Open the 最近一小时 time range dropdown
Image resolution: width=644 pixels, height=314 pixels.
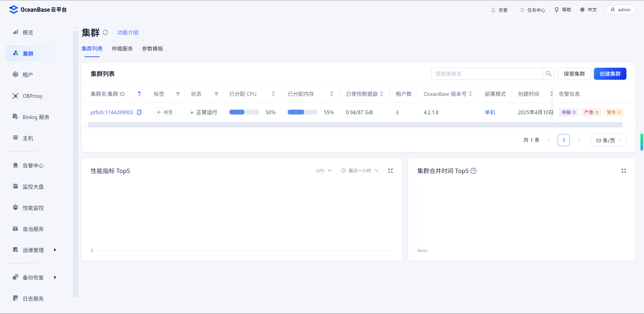(x=360, y=171)
